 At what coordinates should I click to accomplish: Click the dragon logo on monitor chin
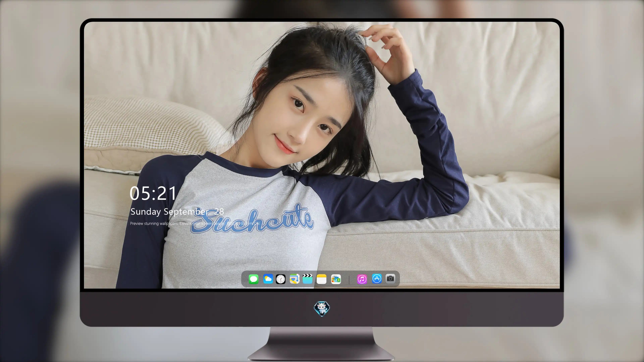click(322, 309)
